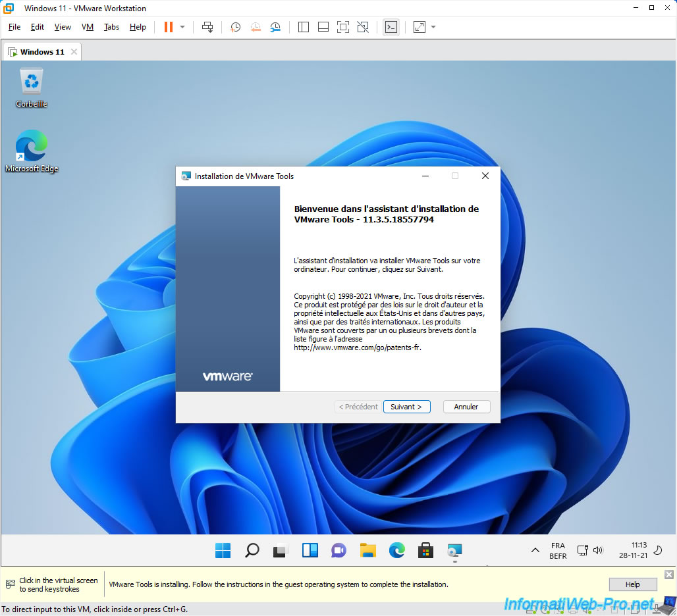Take a snapshot of this virtual machine
The image size is (677, 616).
coord(236,27)
